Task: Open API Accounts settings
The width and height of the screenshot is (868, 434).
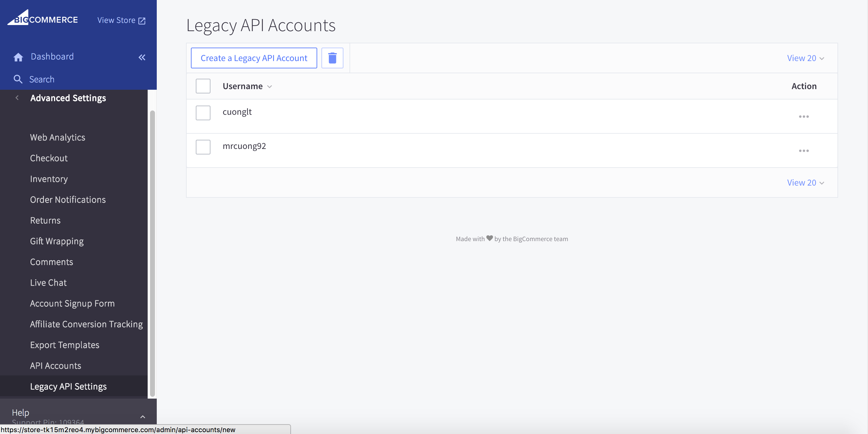Action: [x=56, y=366]
